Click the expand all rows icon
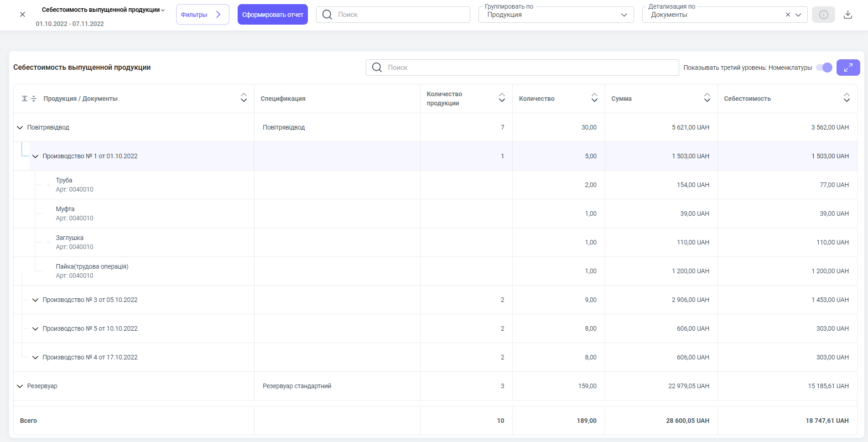This screenshot has height=442, width=868. click(25, 99)
